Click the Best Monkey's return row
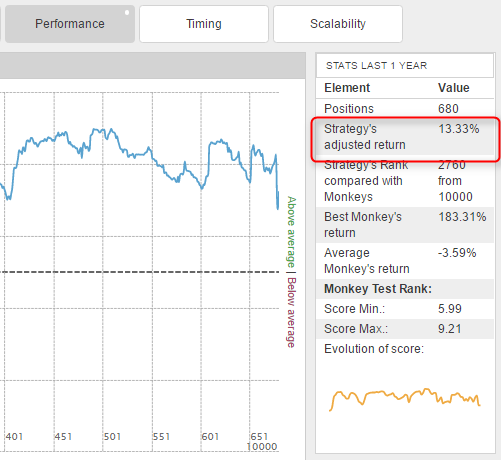Viewport: 501px width, 460px height. 405,225
